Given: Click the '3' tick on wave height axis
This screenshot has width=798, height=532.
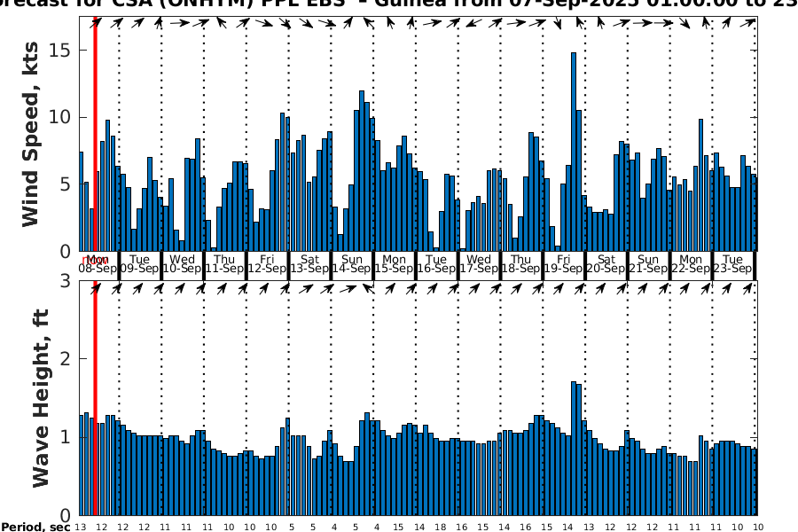Looking at the screenshot, I should coord(65,280).
